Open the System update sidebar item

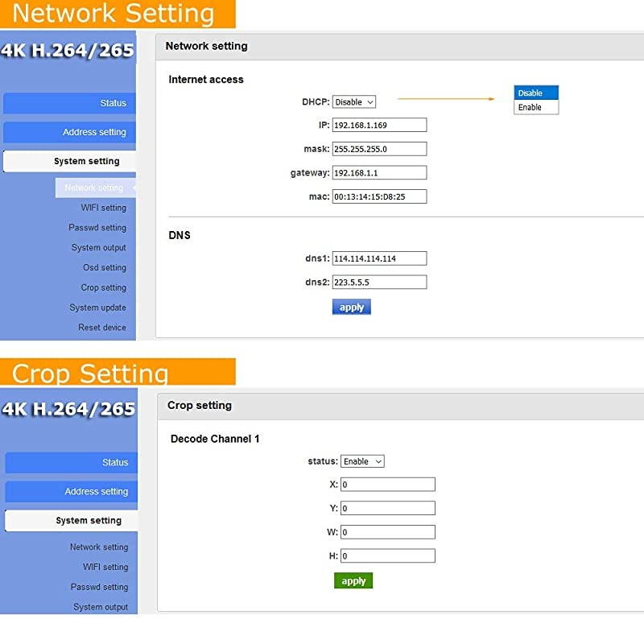[x=97, y=308]
